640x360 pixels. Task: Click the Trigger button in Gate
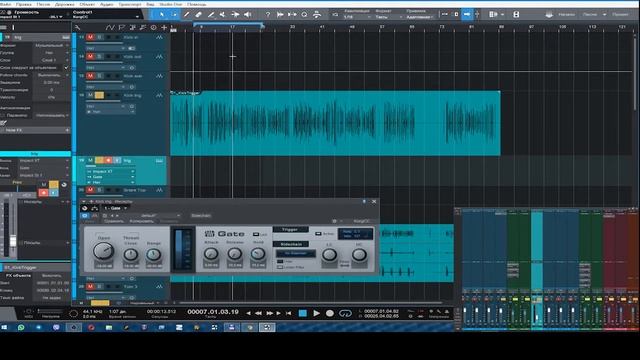coord(290,229)
